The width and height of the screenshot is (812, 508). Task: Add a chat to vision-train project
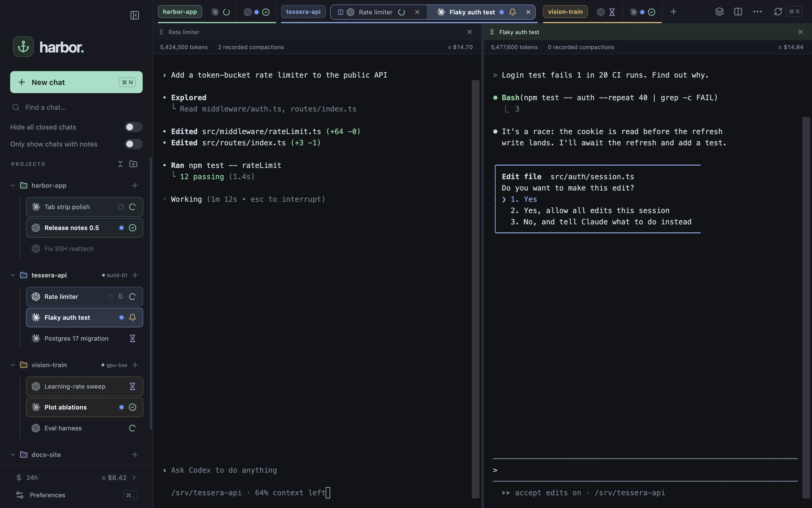pyautogui.click(x=135, y=365)
